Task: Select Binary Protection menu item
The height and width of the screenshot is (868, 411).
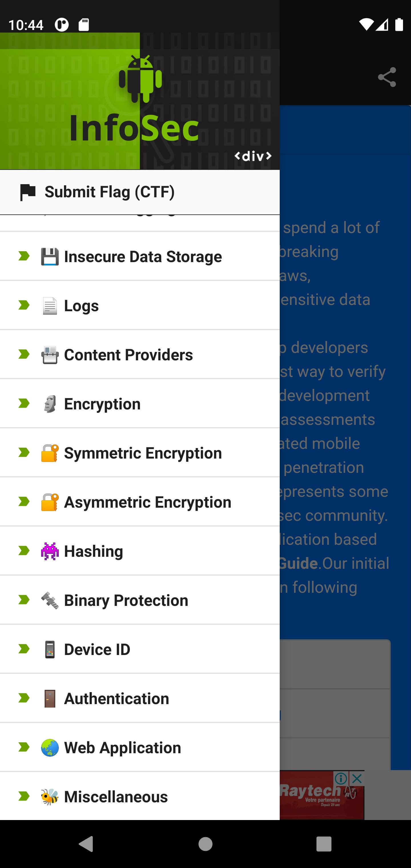Action: click(140, 600)
